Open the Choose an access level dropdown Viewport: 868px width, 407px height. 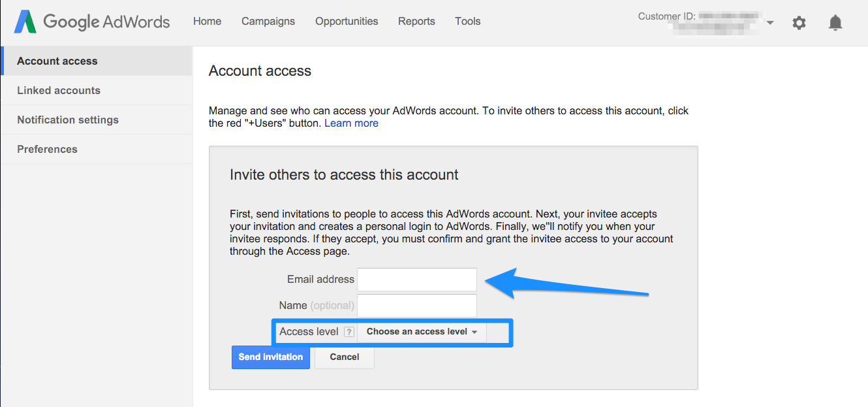pyautogui.click(x=422, y=332)
